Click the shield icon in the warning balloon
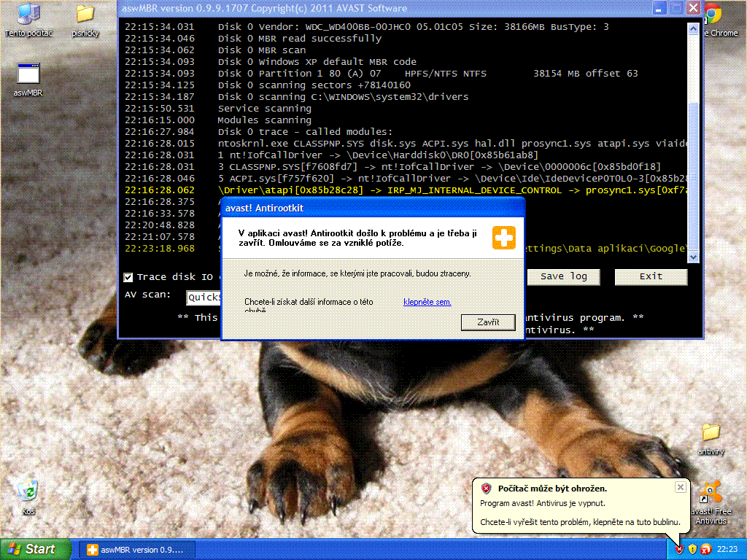Viewport: 747px width, 560px height. tap(486, 488)
